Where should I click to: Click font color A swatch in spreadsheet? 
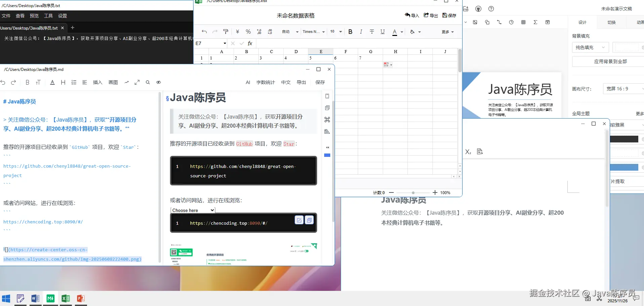pyautogui.click(x=395, y=32)
